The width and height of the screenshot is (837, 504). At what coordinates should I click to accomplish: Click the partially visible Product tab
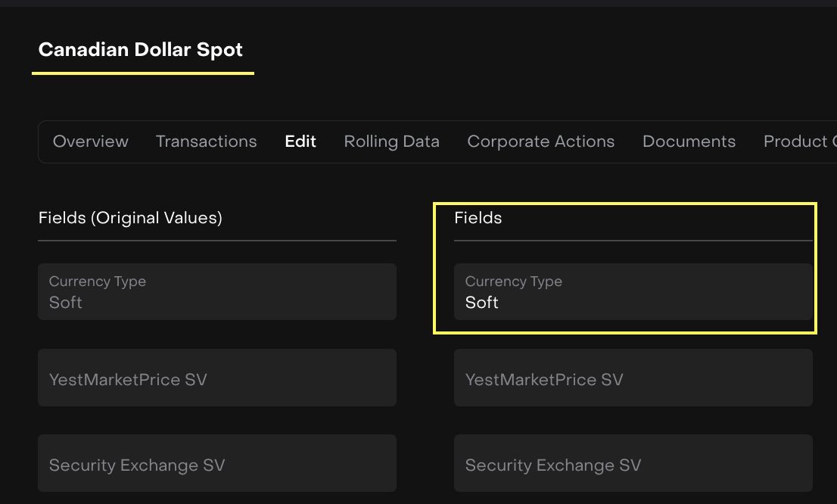point(798,142)
